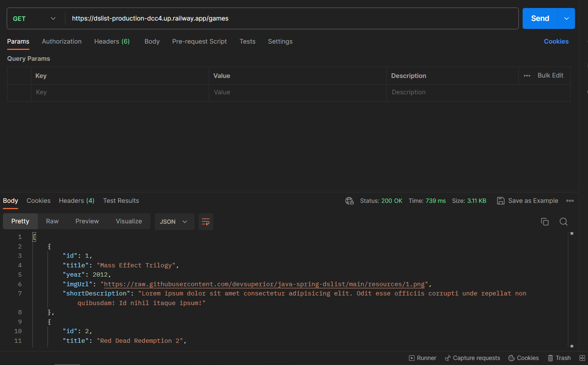Image resolution: width=588 pixels, height=365 pixels.
Task: Click the ellipsis icon next to Bulk Edit
Action: (527, 75)
